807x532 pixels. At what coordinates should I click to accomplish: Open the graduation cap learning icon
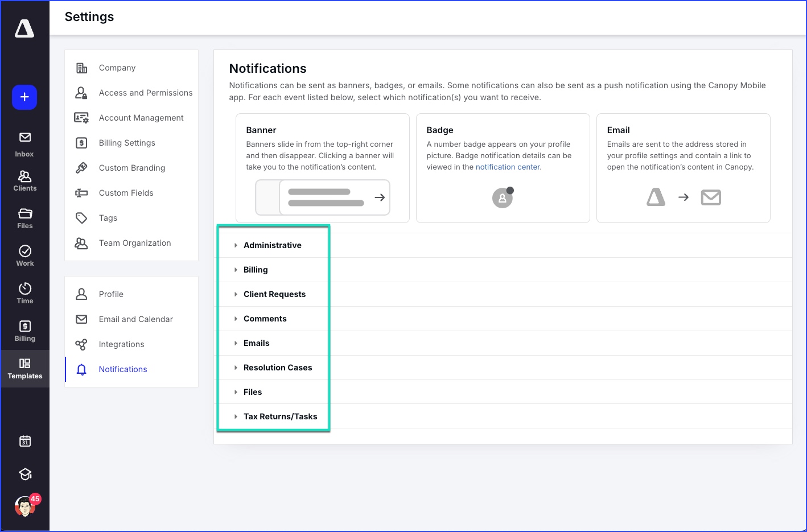pyautogui.click(x=25, y=474)
